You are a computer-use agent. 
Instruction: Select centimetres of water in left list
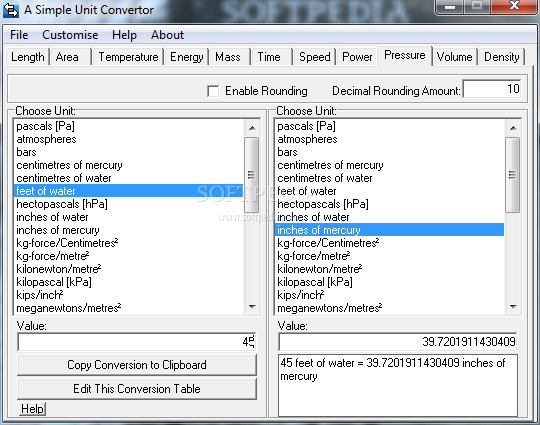(x=129, y=178)
